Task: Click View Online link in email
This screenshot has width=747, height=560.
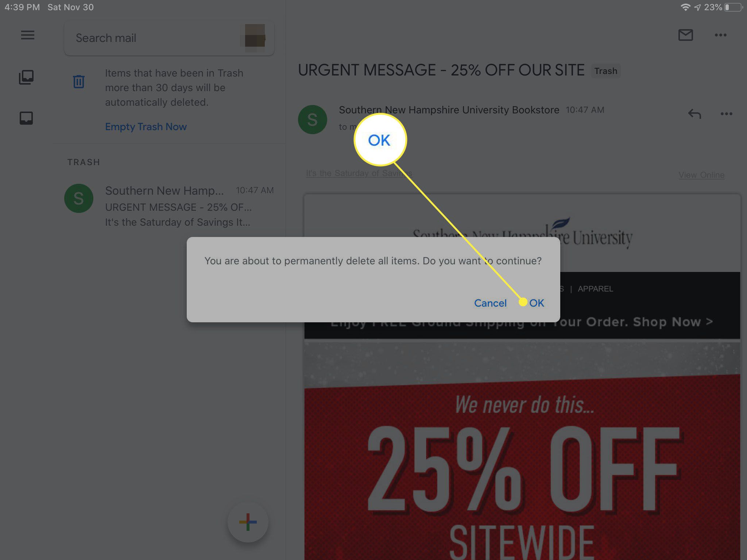Action: pyautogui.click(x=701, y=175)
